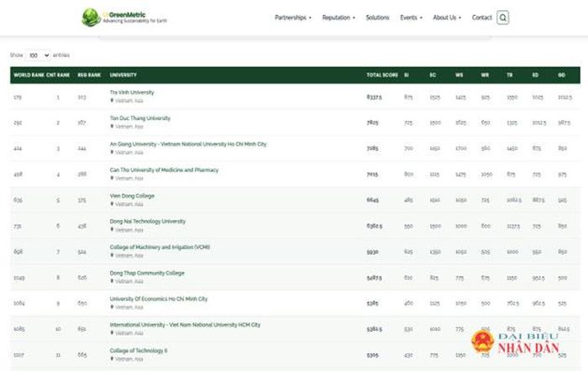Open Dong Nai Technology University link
The height and width of the screenshot is (371, 588).
tap(147, 221)
